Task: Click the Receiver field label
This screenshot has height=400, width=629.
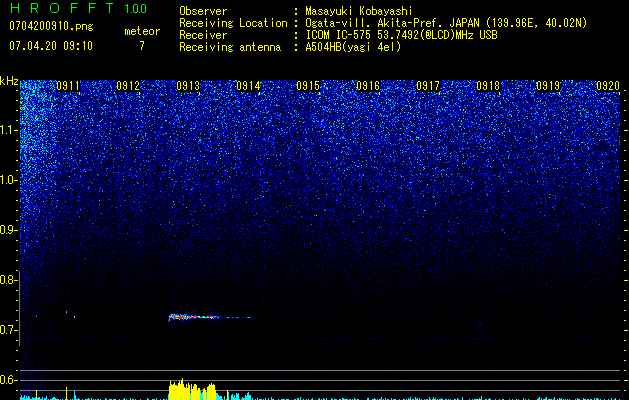Action: pos(203,35)
